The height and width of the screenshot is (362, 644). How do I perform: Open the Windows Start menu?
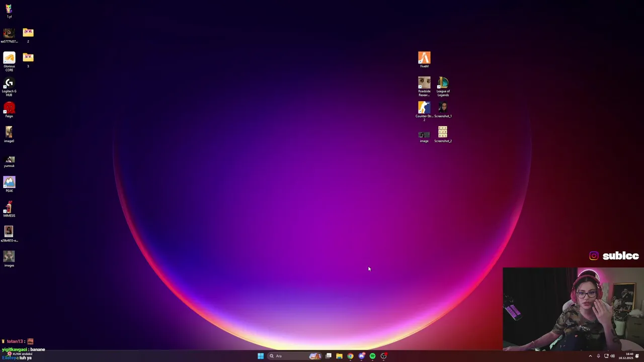pyautogui.click(x=261, y=356)
